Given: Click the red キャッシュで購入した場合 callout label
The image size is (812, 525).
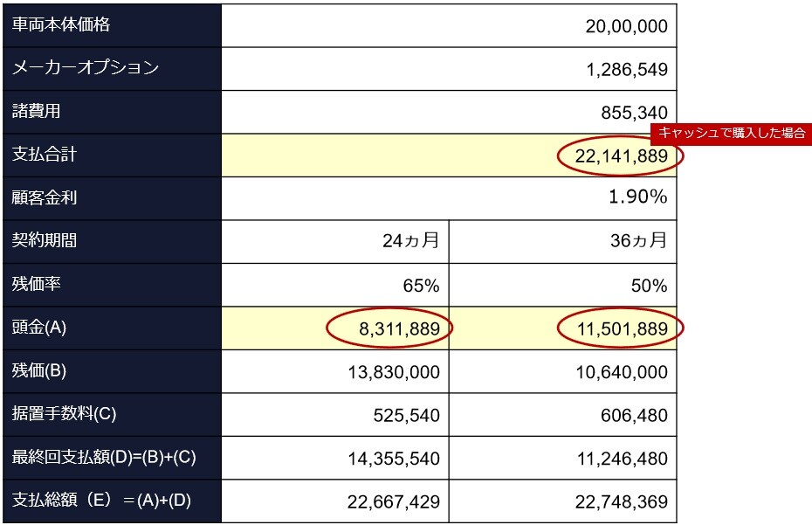Looking at the screenshot, I should [x=731, y=133].
